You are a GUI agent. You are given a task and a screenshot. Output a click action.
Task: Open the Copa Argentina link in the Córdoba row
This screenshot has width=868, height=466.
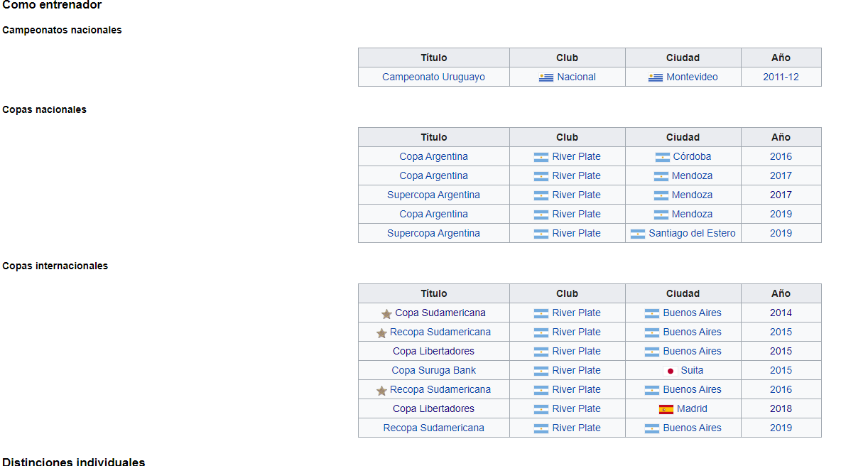[433, 156]
